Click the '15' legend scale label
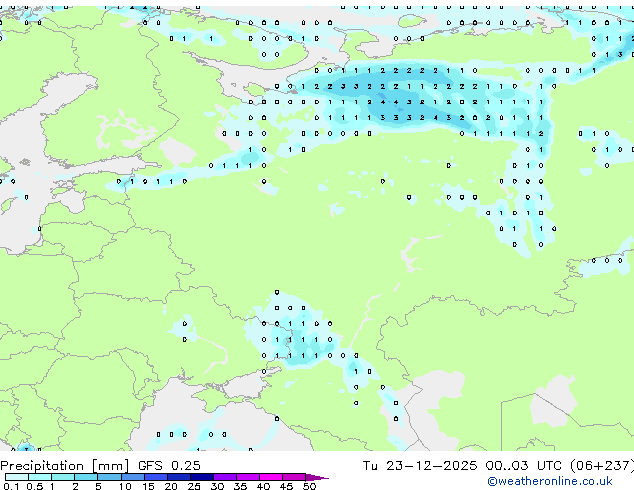634x490 pixels. tap(148, 486)
